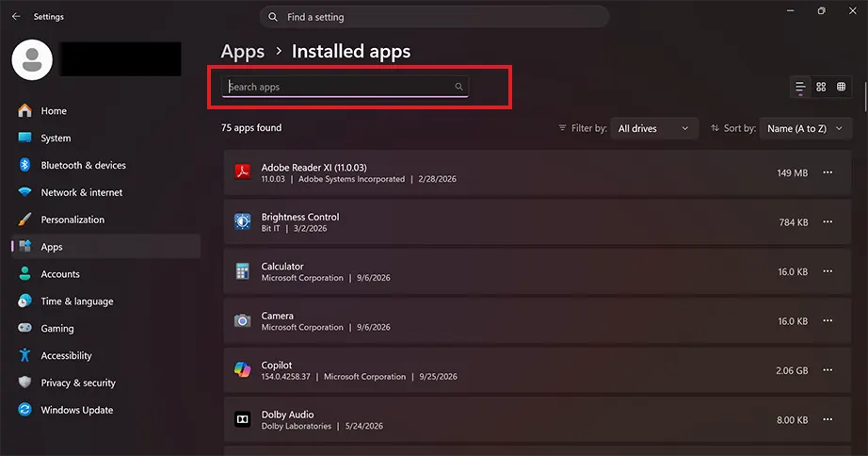Viewport: 868px width, 456px height.
Task: Click the Calculator app icon
Action: coord(243,271)
